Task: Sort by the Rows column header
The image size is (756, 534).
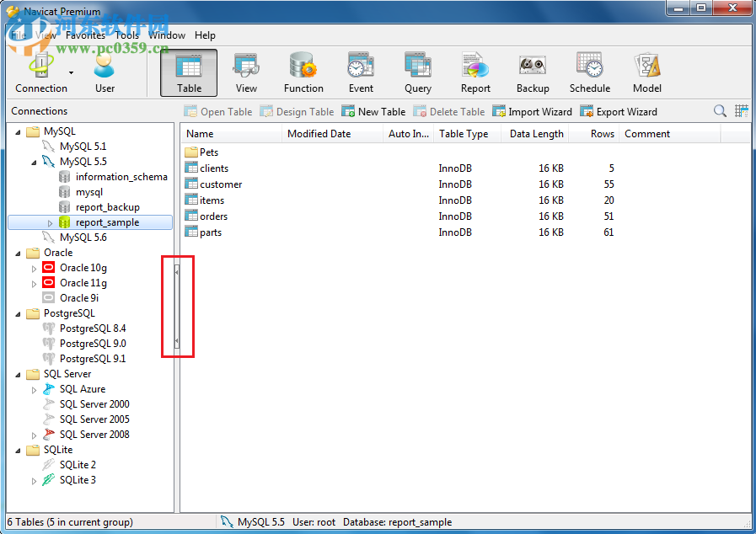Action: [x=594, y=134]
